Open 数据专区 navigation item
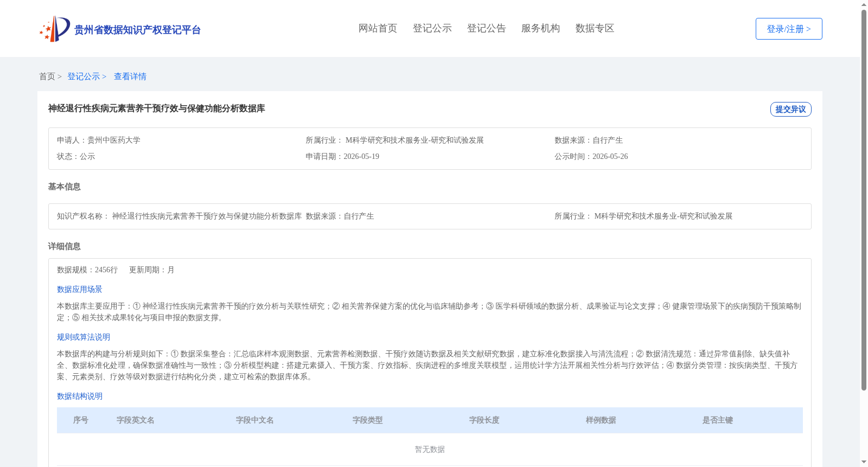Screen dimensions: 868x467 595,28
